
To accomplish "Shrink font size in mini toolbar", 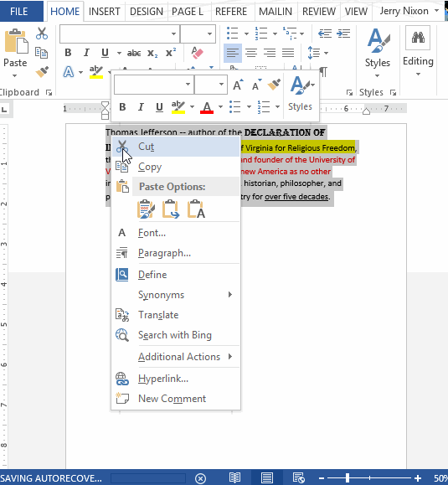I will pyautogui.click(x=256, y=85).
